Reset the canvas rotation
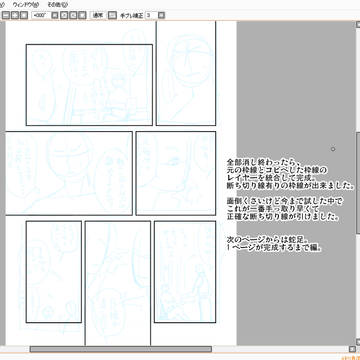Image resolution: width=360 pixels, height=360 pixels. click(x=82, y=15)
